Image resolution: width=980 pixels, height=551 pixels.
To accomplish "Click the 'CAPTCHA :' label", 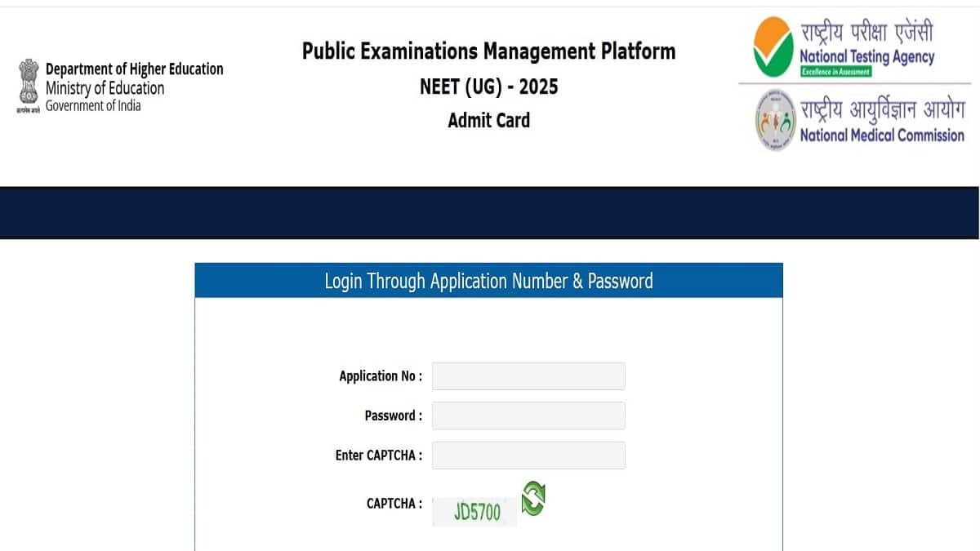I will (x=394, y=504).
